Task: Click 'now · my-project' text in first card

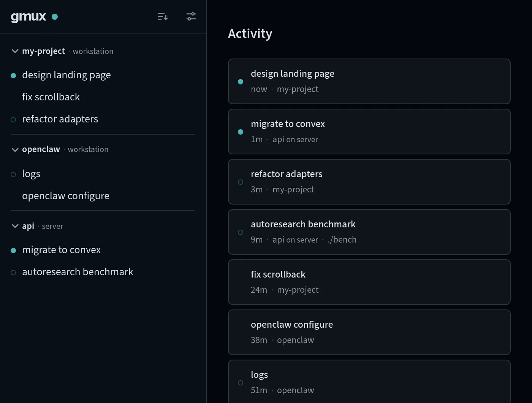Action: (x=285, y=89)
